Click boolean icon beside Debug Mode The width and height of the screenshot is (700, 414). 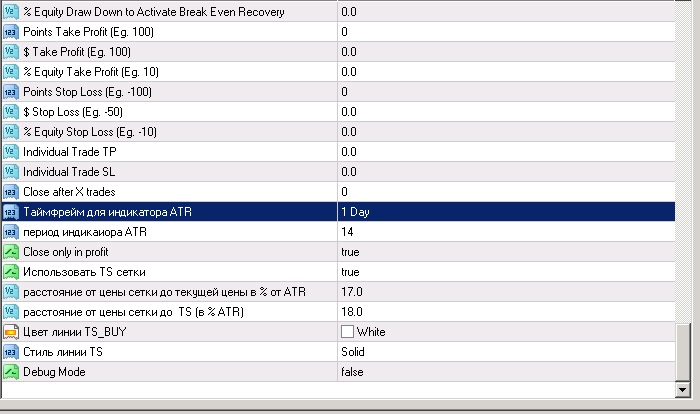(11, 372)
